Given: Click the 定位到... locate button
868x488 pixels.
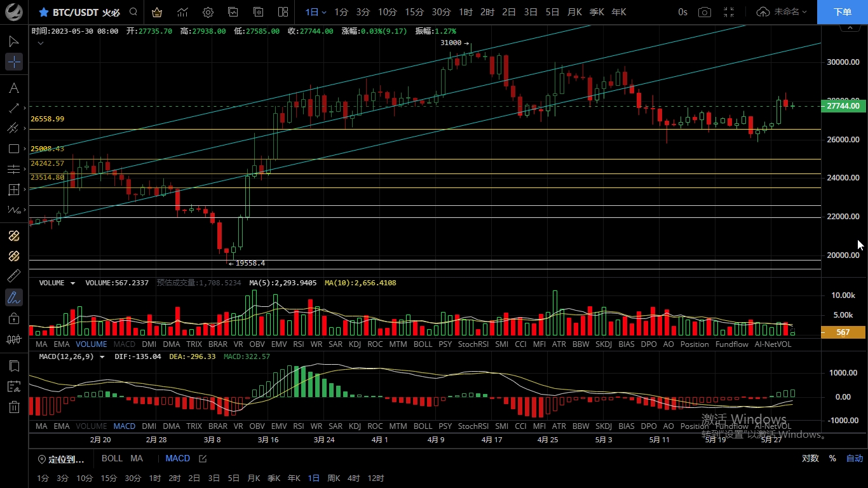Looking at the screenshot, I should click(61, 459).
